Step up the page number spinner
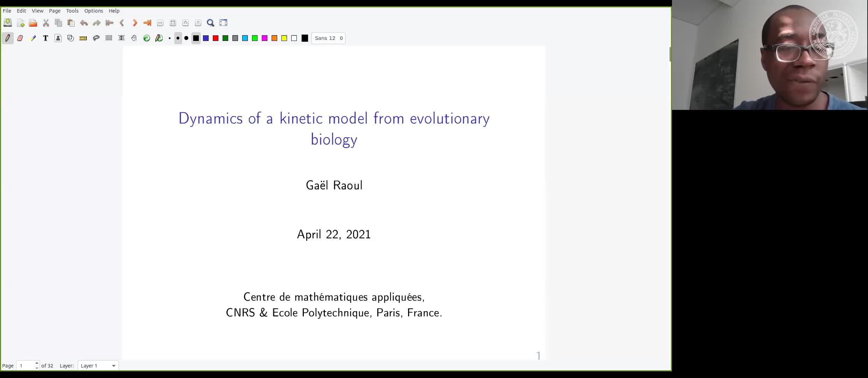The width and height of the screenshot is (868, 378). click(36, 363)
